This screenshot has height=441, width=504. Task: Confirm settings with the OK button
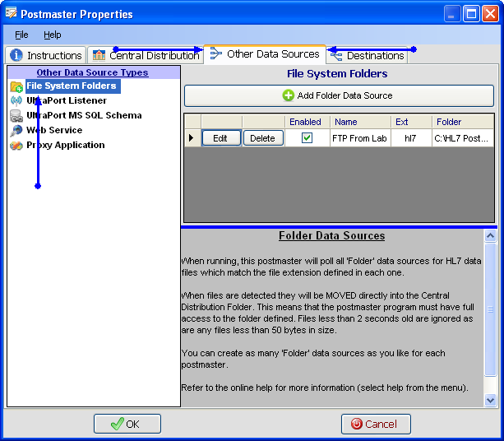tap(127, 424)
